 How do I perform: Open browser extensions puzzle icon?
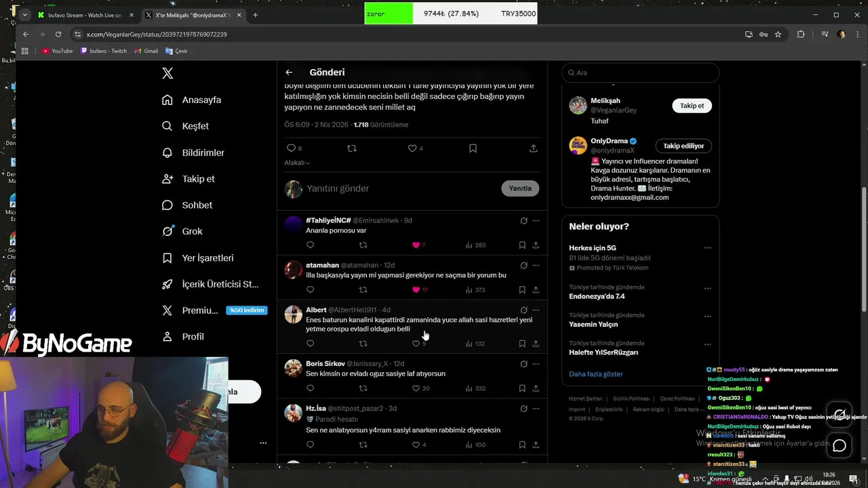[801, 34]
